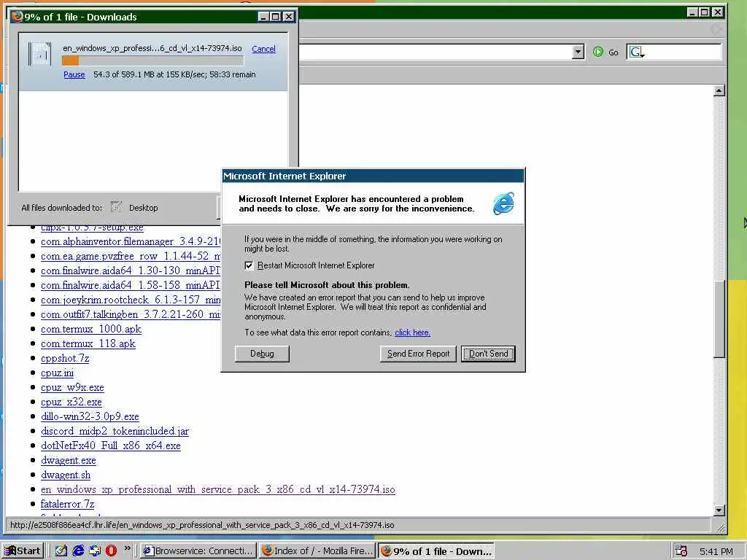This screenshot has height=560, width=747.
Task: Open com.joeykrim.rootcheck link
Action: click(x=131, y=300)
